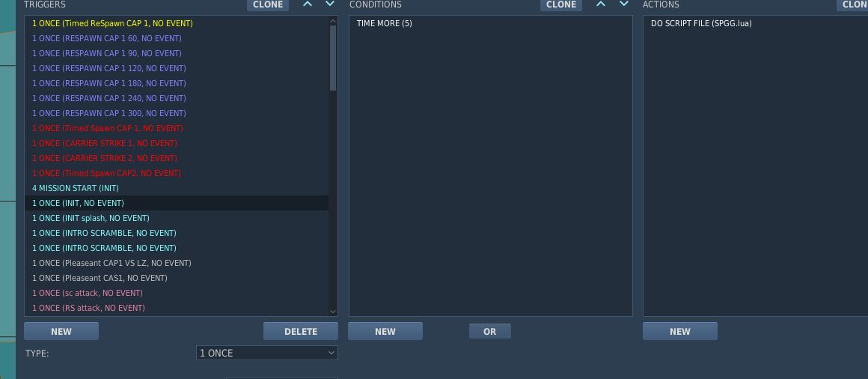Move condition down with Conditions down arrow
868x379 pixels.
pos(624,4)
